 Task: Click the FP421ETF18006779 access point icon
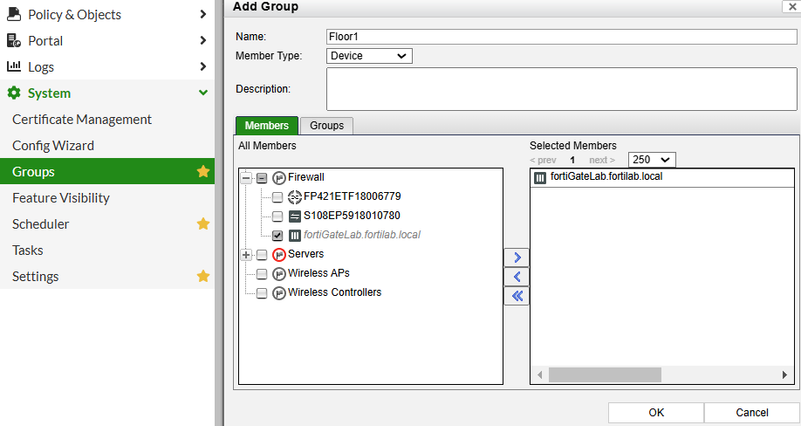click(295, 196)
